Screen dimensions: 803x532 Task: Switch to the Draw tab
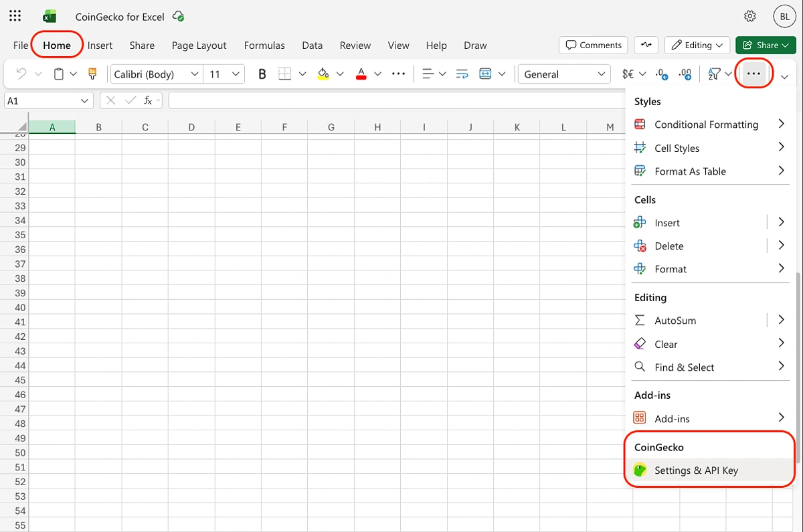pyautogui.click(x=475, y=45)
